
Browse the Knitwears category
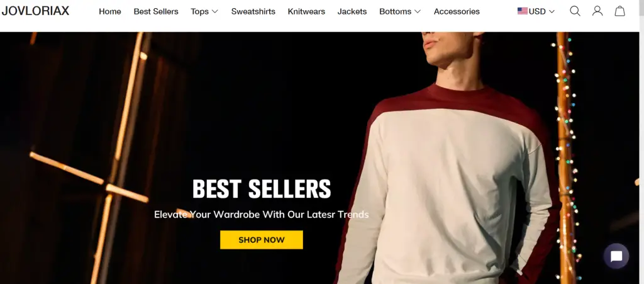click(x=306, y=11)
